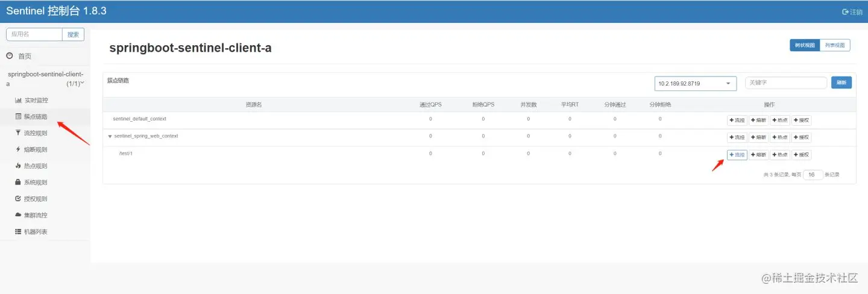Click the springboot-sentinel-client-a page heading
Image resolution: width=868 pixels, height=294 pixels.
[190, 48]
